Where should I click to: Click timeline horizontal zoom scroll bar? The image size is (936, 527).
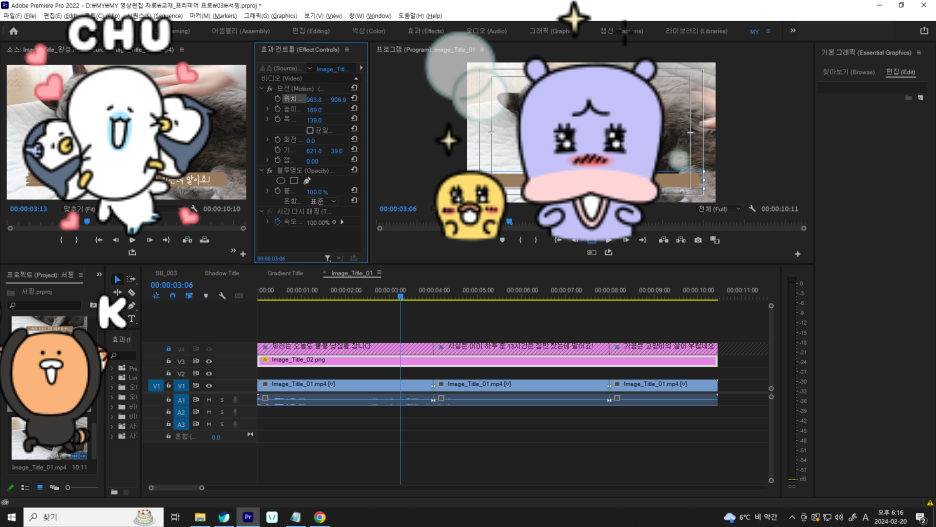coord(176,488)
